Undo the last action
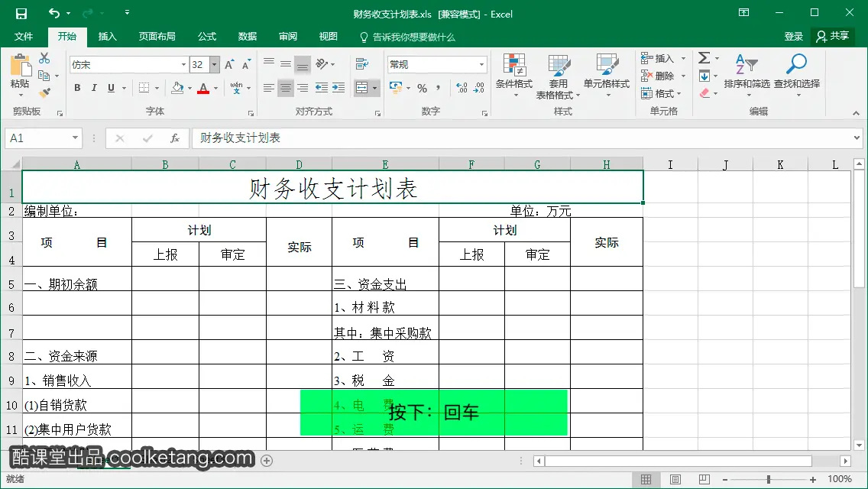The height and width of the screenshot is (489, 868). coord(53,13)
